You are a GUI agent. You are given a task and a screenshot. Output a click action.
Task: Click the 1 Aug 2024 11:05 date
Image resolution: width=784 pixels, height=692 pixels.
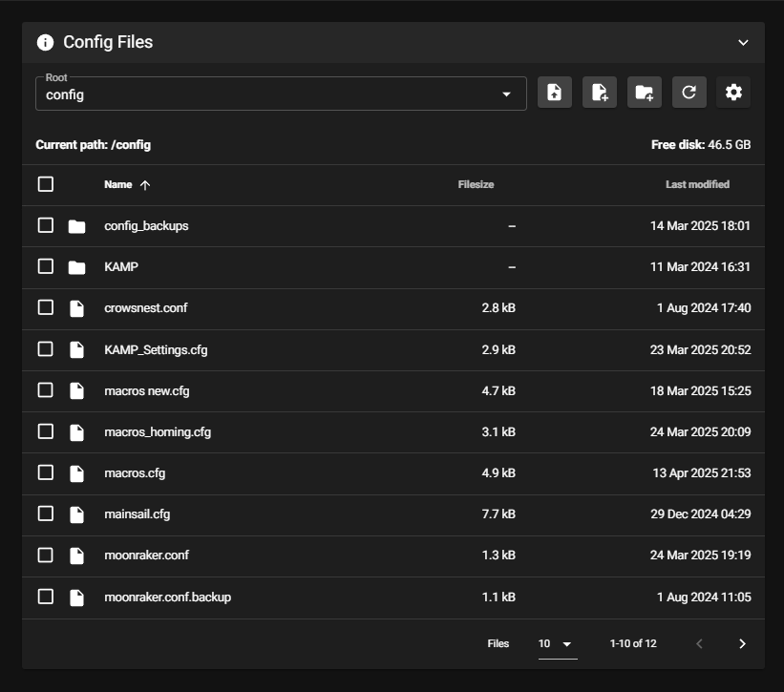click(704, 598)
